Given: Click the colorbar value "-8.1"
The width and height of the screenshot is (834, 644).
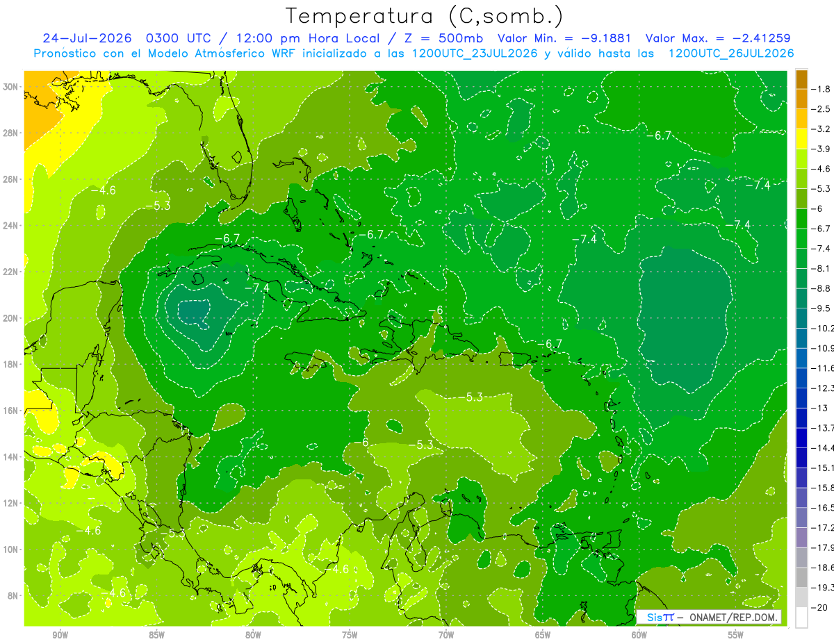Looking at the screenshot, I should click(820, 268).
